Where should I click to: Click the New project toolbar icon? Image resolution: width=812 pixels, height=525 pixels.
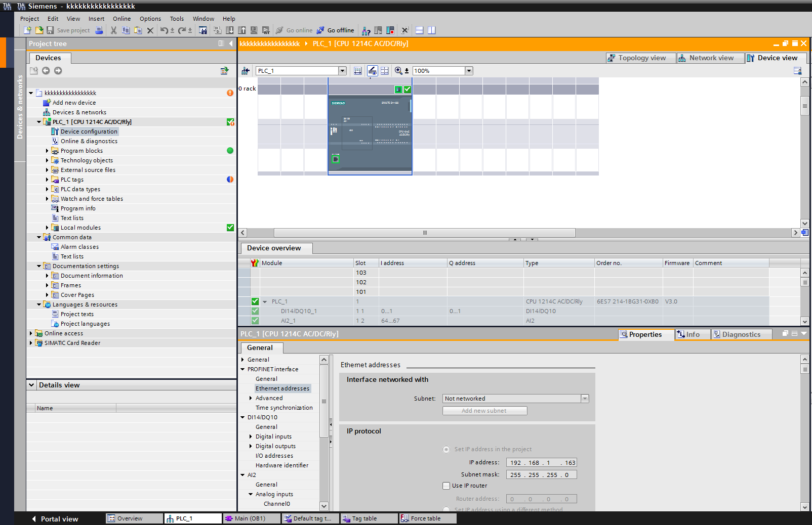(28, 30)
